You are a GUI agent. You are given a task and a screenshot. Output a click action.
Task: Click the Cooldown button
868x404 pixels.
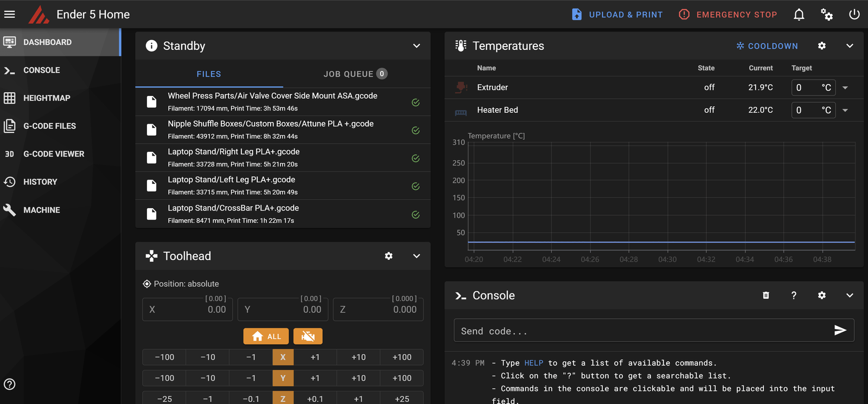click(x=767, y=46)
